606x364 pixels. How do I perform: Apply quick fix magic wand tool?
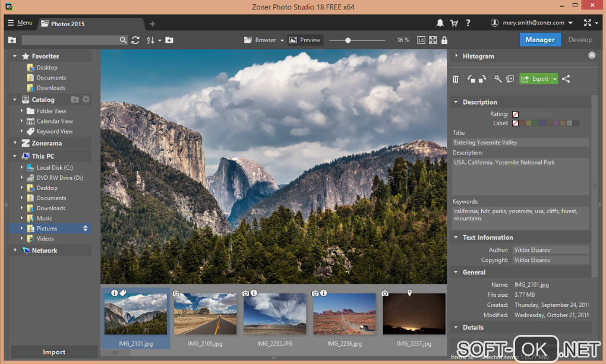(x=498, y=79)
